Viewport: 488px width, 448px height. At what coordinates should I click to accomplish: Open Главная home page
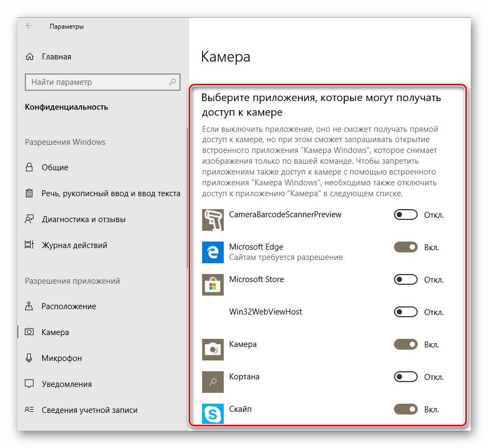tap(56, 57)
